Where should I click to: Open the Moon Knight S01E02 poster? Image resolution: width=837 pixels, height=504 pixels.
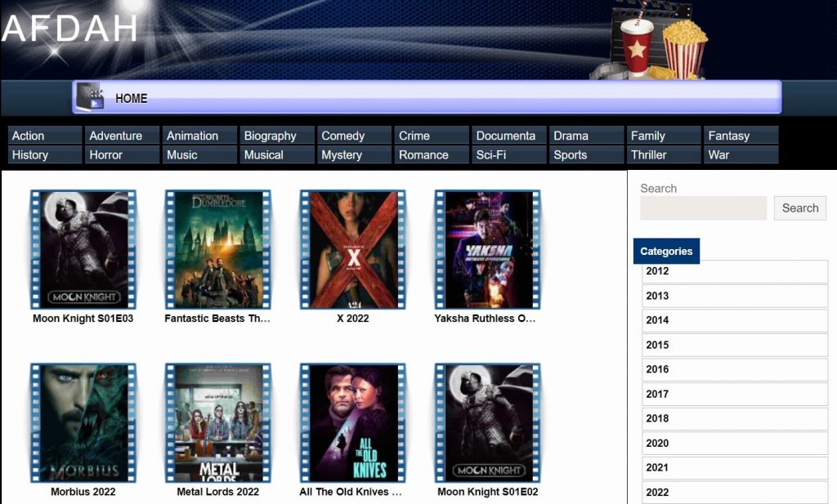coord(487,423)
